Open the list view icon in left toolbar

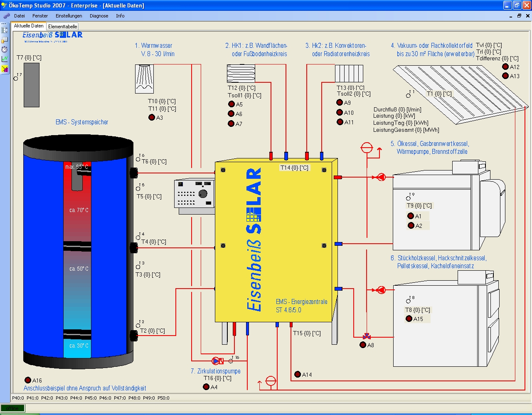click(x=5, y=30)
